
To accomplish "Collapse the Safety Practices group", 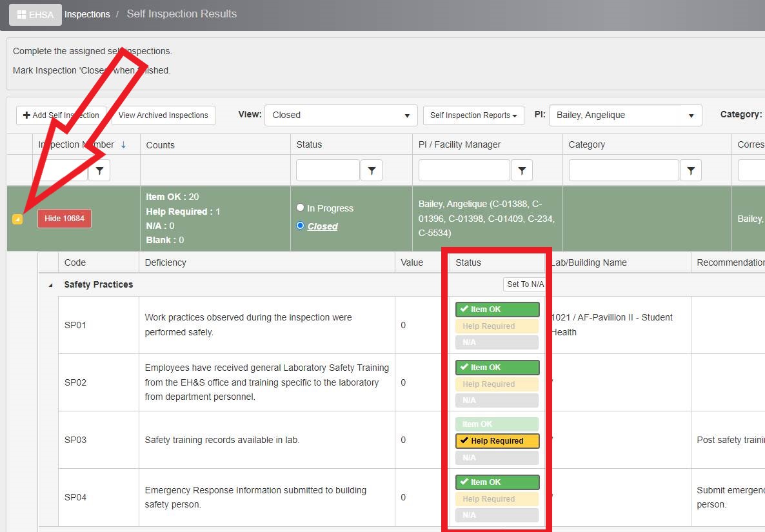I will click(51, 285).
